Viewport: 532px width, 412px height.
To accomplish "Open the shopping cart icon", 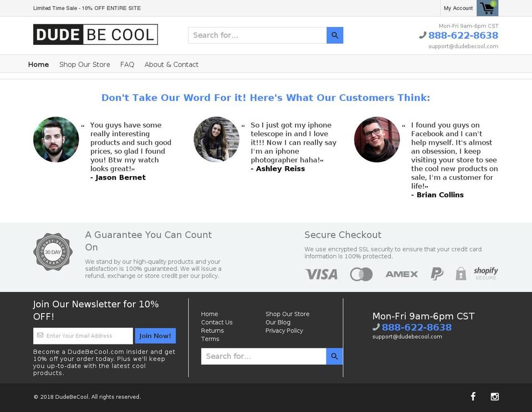I will coord(487,8).
